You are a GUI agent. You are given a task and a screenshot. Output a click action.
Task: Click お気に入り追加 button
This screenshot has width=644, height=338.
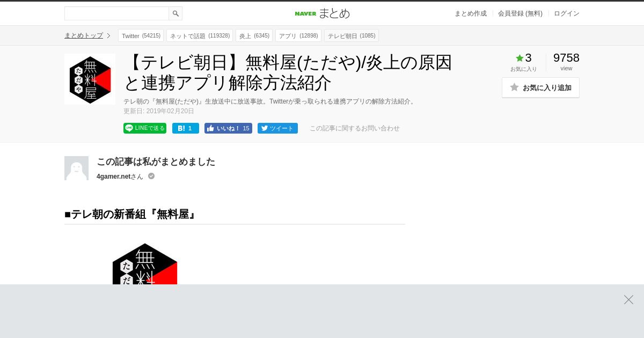click(540, 87)
